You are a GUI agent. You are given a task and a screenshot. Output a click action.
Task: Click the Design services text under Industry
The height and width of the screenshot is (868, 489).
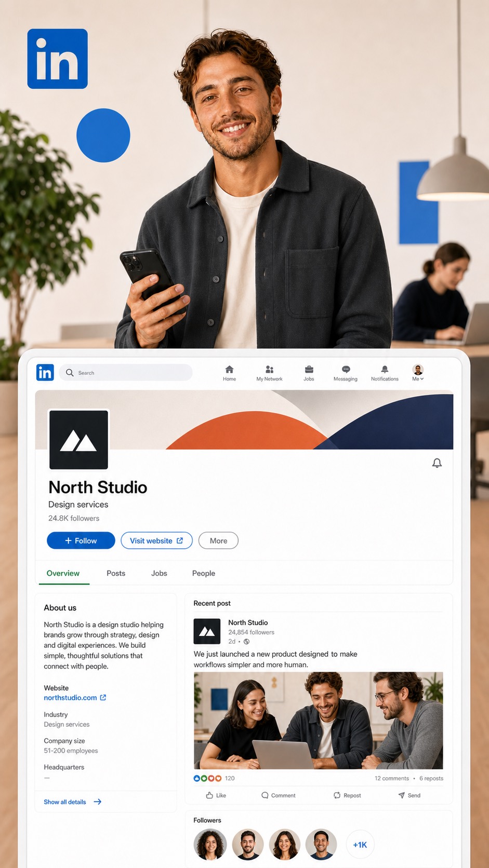pyautogui.click(x=67, y=724)
